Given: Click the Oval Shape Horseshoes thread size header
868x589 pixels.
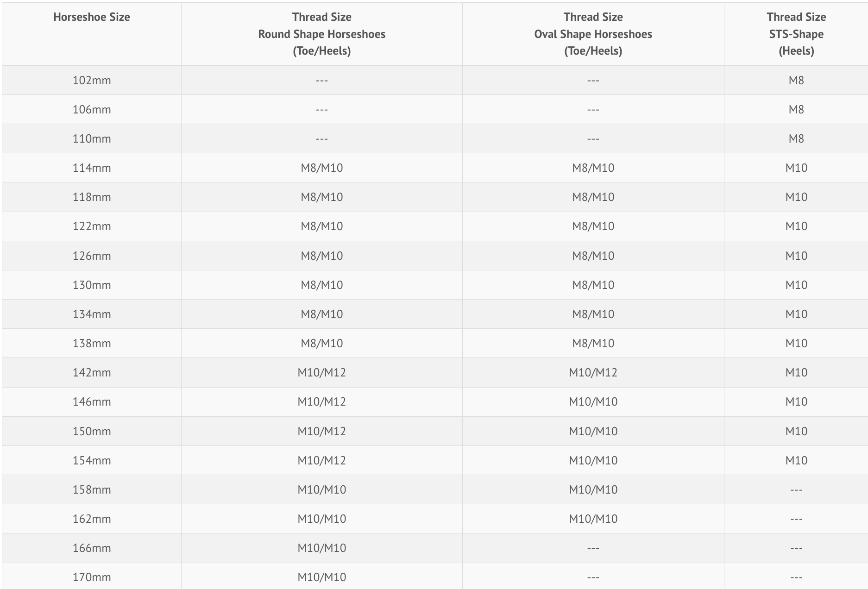Looking at the screenshot, I should [x=593, y=34].
